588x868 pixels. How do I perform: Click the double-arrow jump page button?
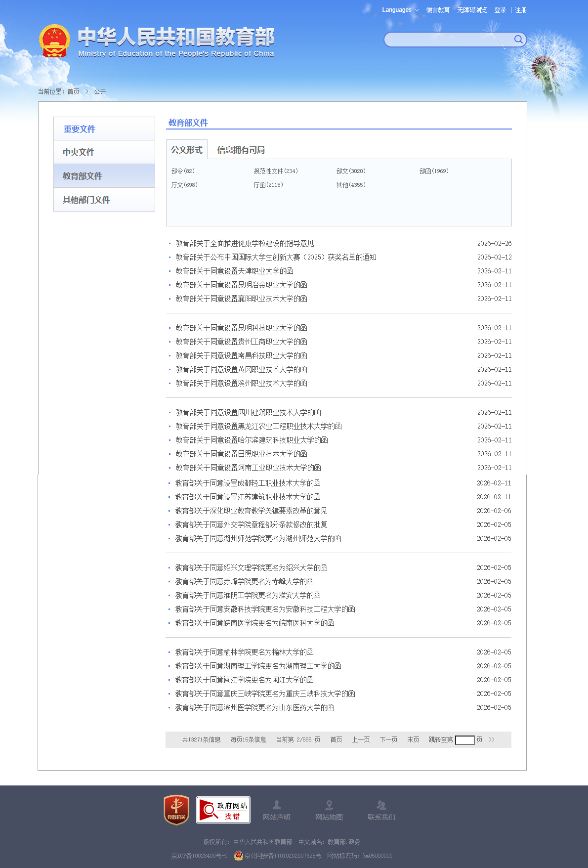(492, 739)
